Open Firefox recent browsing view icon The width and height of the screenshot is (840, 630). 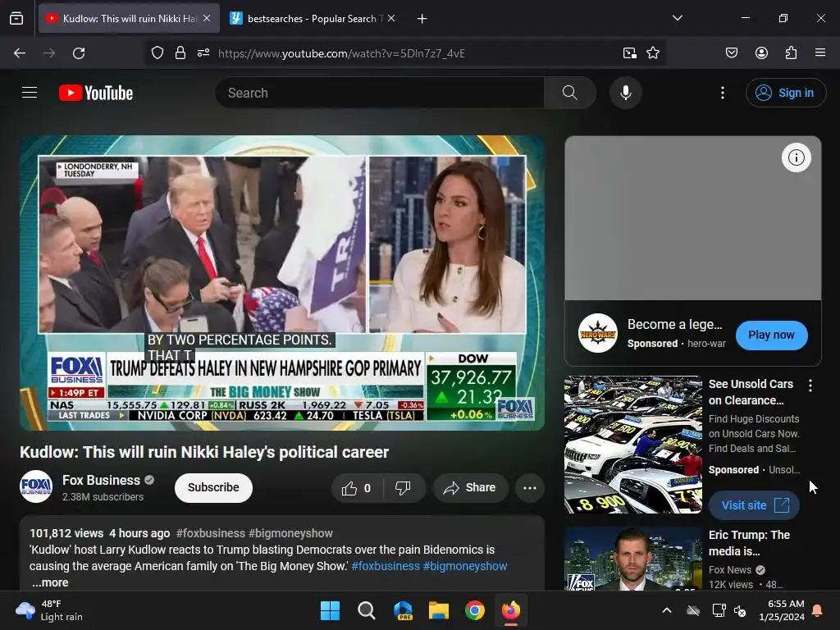click(16, 19)
